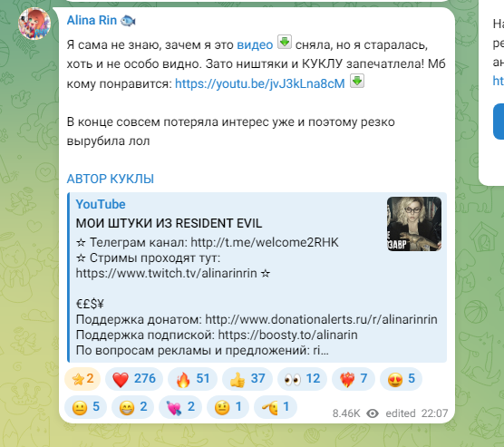The height and width of the screenshot is (447, 504).
Task: Open the youtu.be/jvJ3kLna8cM link
Action: click(260, 83)
